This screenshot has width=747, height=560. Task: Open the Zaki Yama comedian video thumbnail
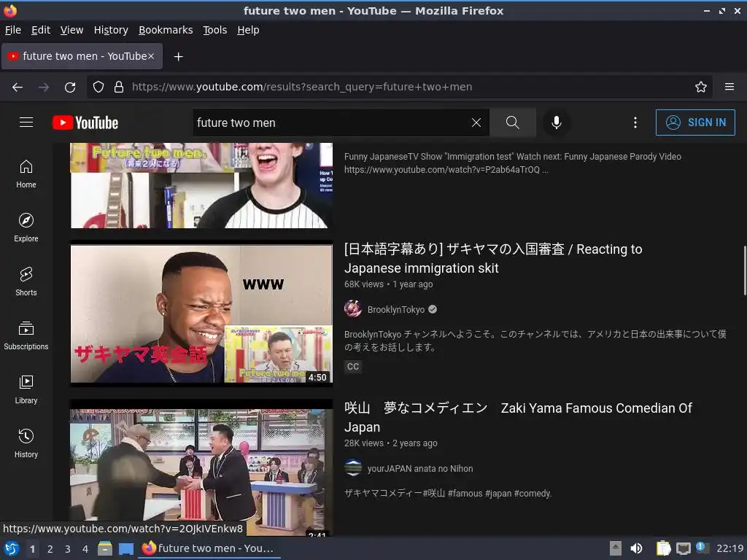coord(201,469)
